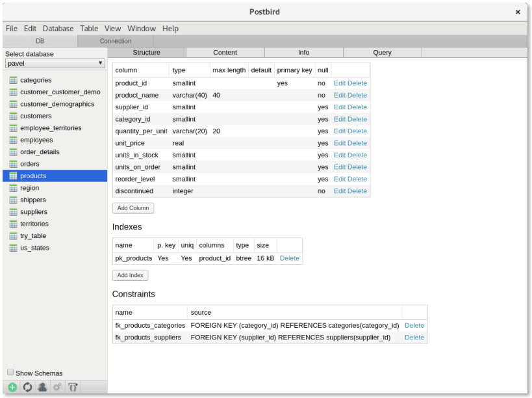Open the File menu

[x=12, y=29]
